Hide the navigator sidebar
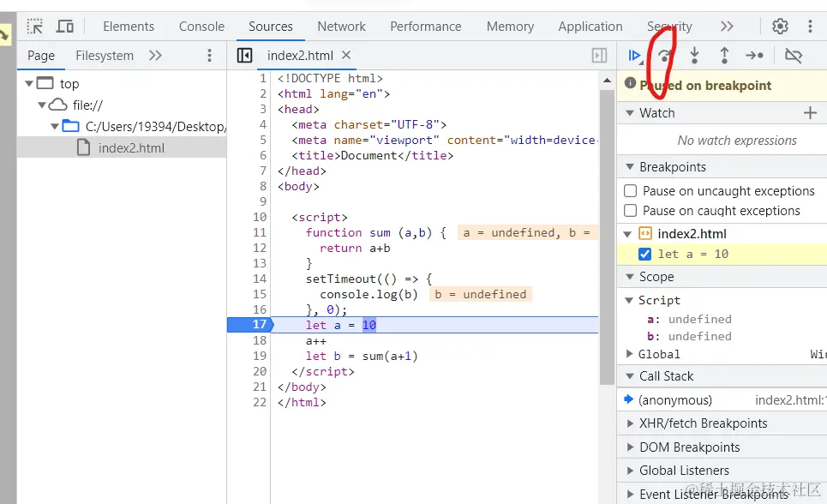The width and height of the screenshot is (827, 504). 245,56
